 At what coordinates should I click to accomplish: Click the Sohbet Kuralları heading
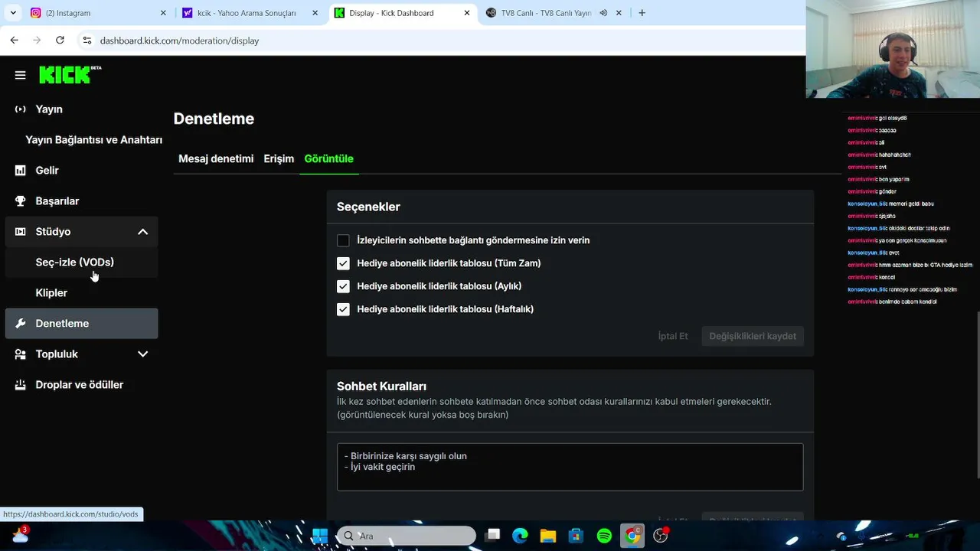[x=381, y=386]
